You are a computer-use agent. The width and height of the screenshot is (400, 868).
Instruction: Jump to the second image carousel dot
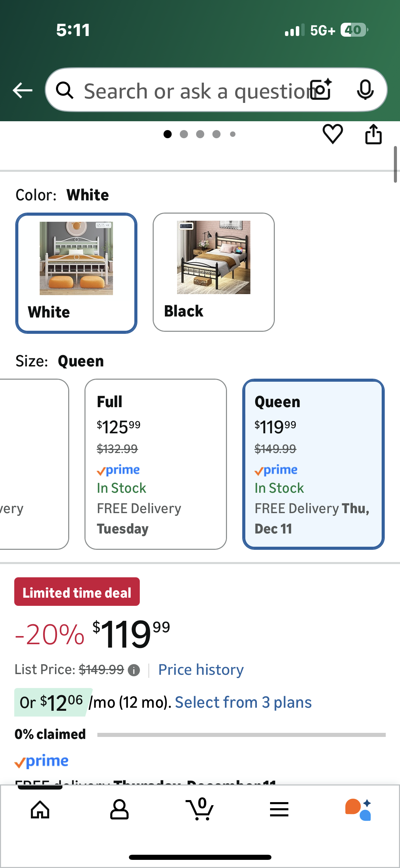pyautogui.click(x=184, y=134)
